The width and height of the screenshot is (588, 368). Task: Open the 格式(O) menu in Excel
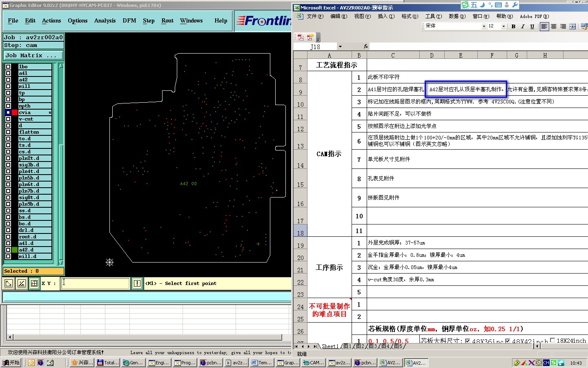[410, 16]
